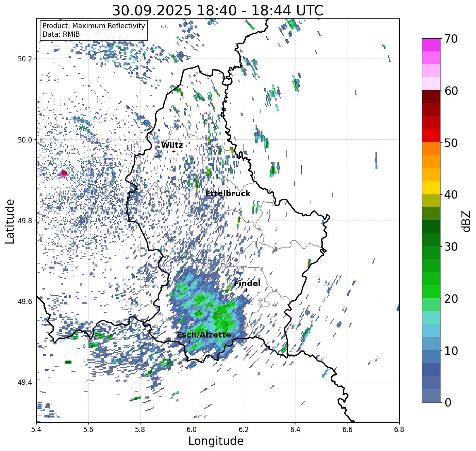Click the 6.8 longitude tick label

click(x=399, y=429)
